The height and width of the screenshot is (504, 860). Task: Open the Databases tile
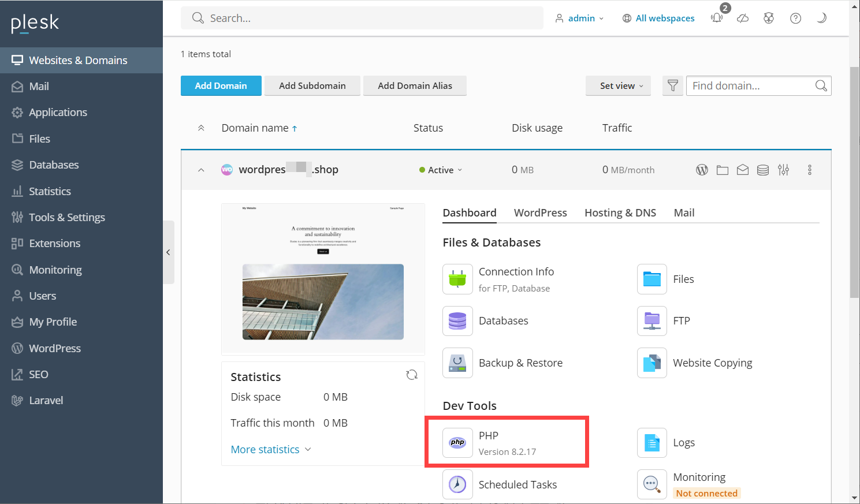(x=457, y=320)
